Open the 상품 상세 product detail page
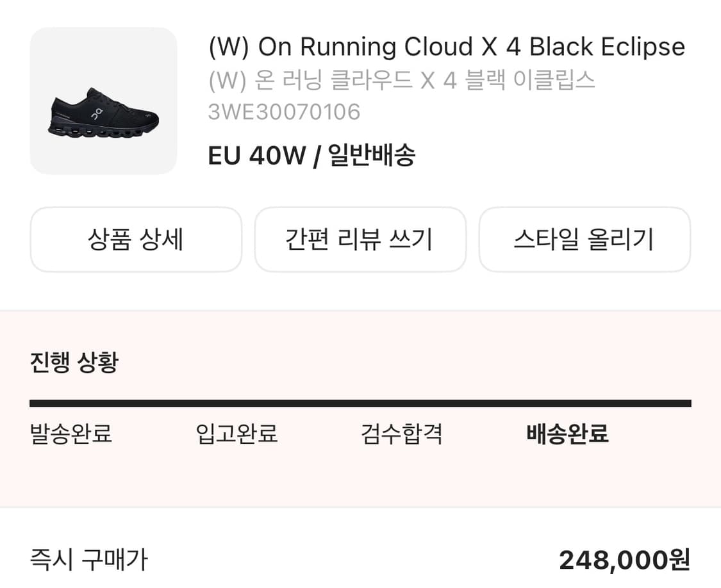 pyautogui.click(x=136, y=240)
